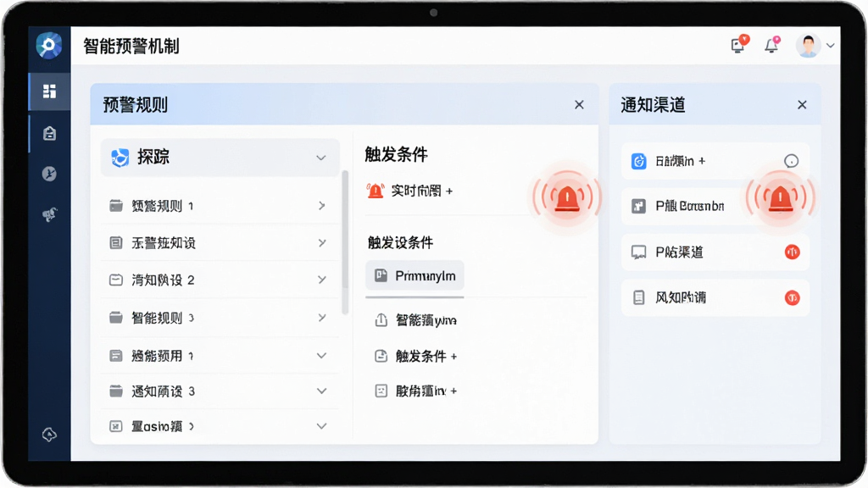Viewport: 868px width, 488px height.
Task: Expand the 通知 row numbered 3
Action: pos(321,391)
